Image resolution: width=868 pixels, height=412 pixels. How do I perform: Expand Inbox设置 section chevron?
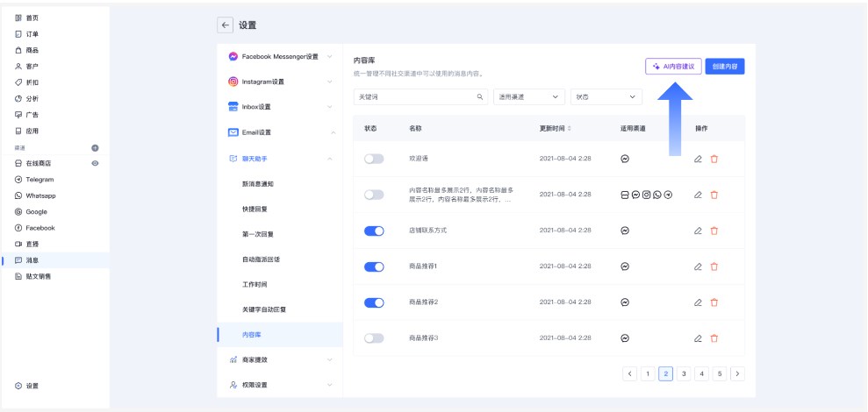(330, 107)
